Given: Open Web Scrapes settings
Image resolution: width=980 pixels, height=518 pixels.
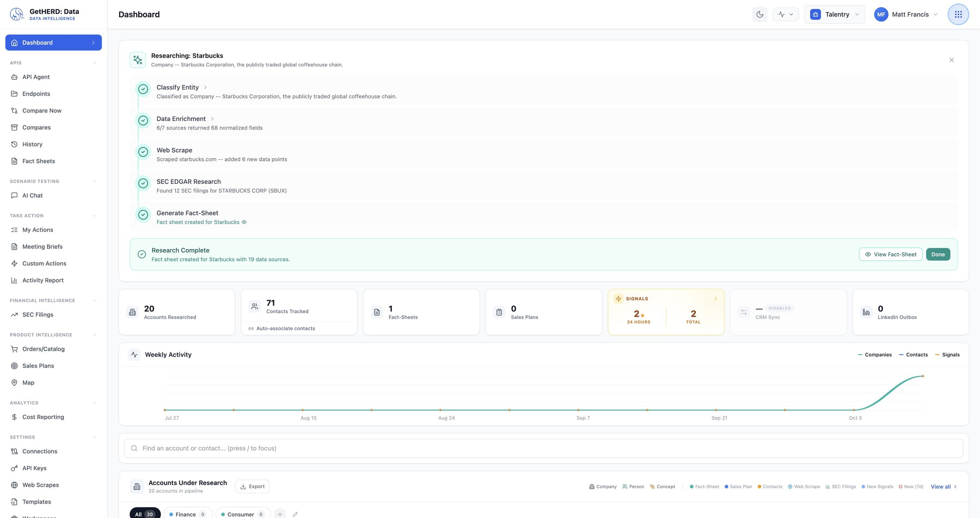Looking at the screenshot, I should tap(53, 485).
